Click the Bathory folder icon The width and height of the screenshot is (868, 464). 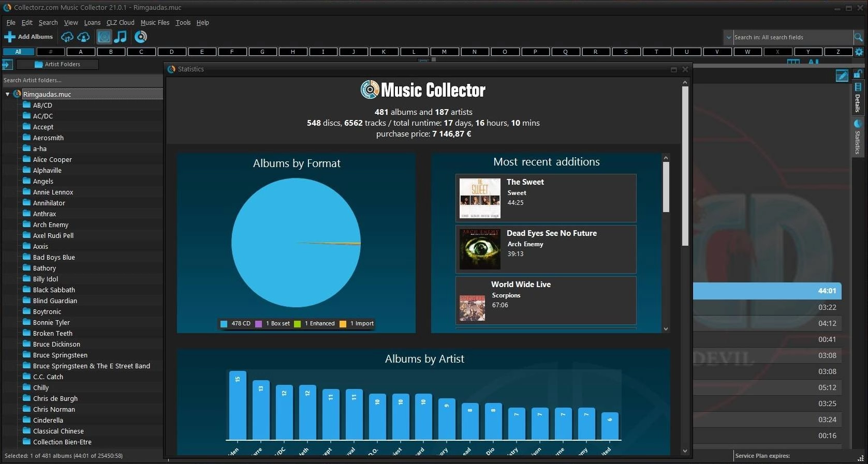(x=26, y=268)
